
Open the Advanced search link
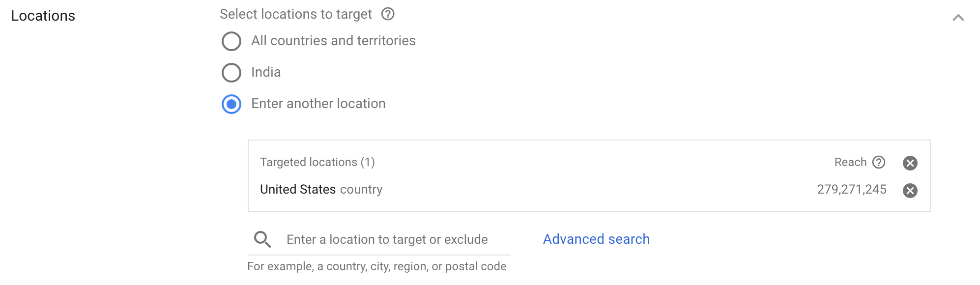pos(596,239)
